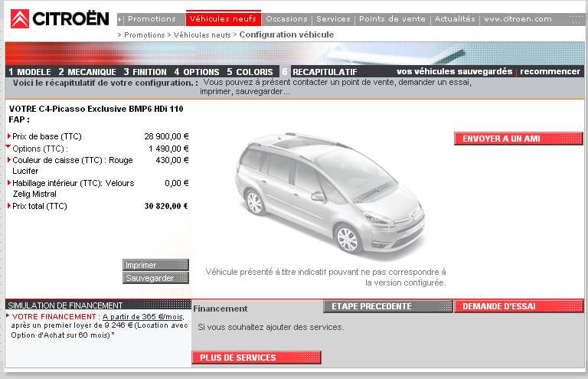Expand the Prix total arrow

coord(9,205)
